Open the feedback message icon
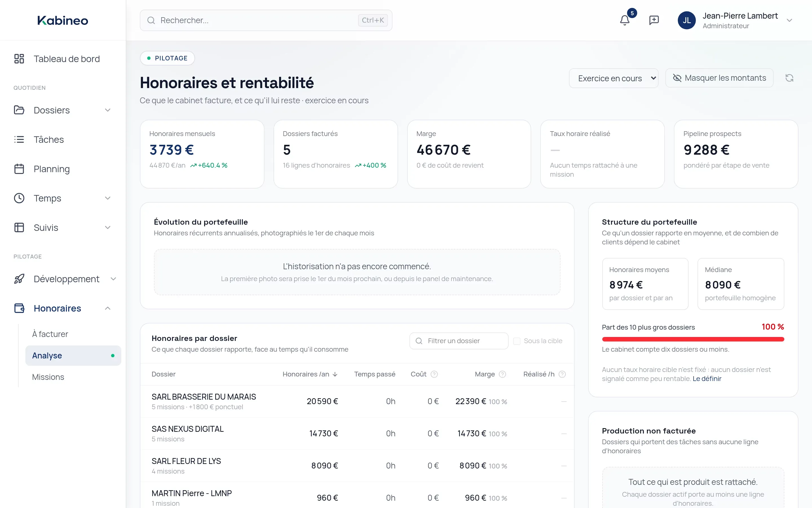This screenshot has height=508, width=812. (654, 20)
